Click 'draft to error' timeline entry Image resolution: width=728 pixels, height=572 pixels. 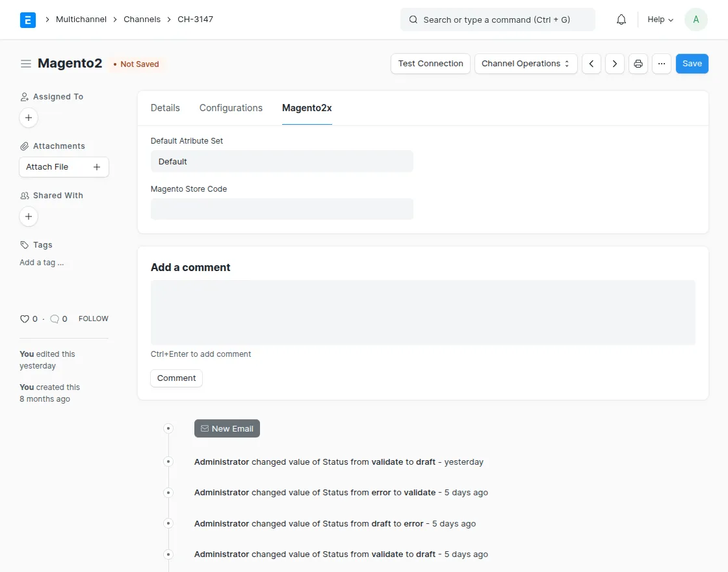335,524
